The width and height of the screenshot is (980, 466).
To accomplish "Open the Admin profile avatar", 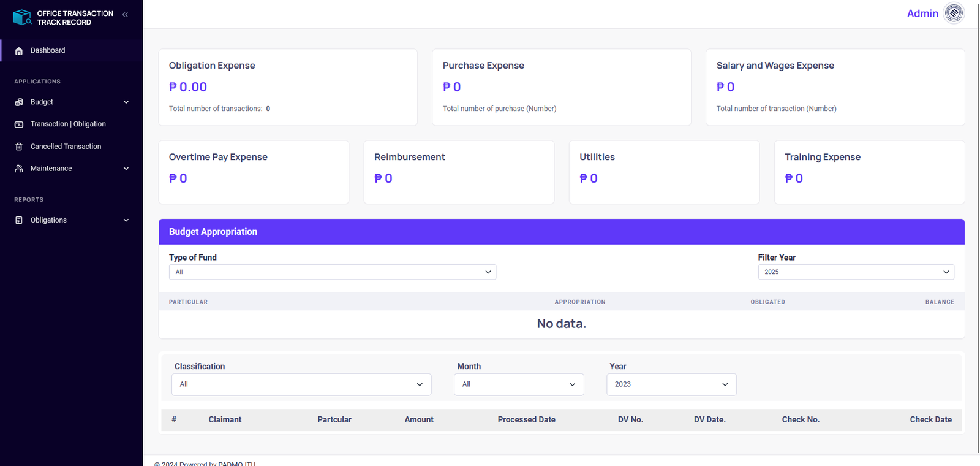I will [954, 13].
